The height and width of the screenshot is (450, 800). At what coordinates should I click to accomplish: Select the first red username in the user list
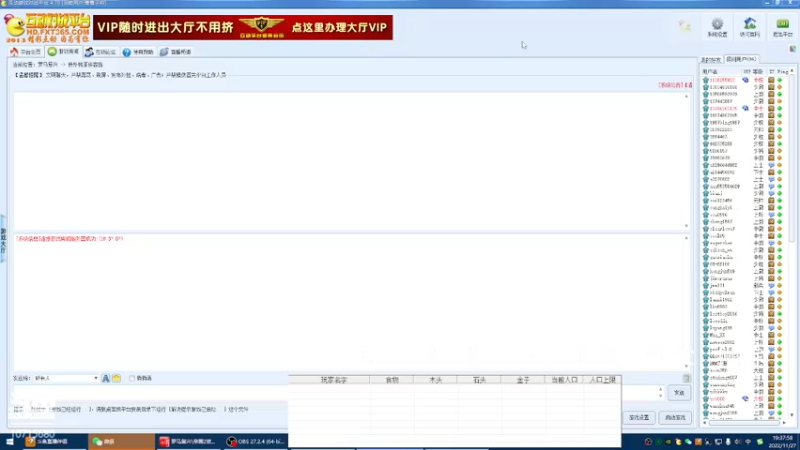click(x=722, y=80)
